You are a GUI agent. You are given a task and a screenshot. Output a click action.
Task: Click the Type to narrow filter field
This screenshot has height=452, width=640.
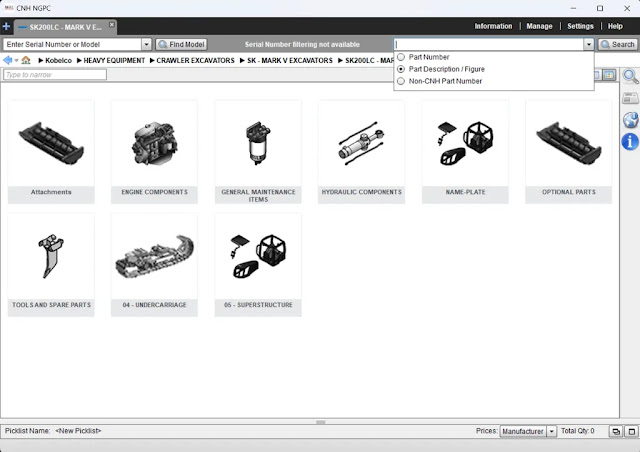pyautogui.click(x=55, y=75)
